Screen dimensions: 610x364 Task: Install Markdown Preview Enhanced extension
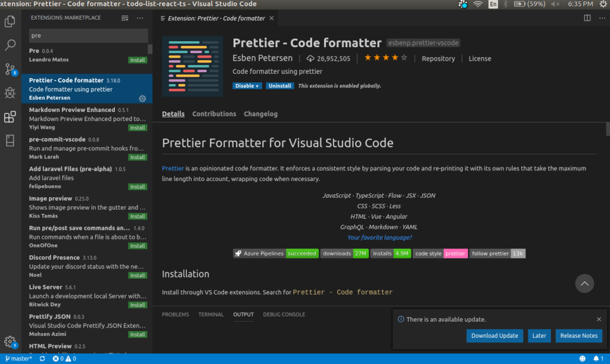138,127
